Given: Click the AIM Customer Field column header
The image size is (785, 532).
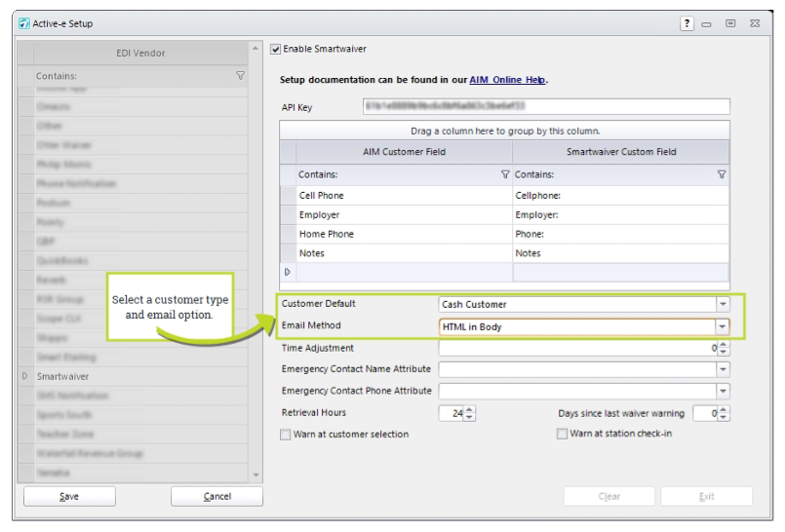Looking at the screenshot, I should tap(404, 151).
